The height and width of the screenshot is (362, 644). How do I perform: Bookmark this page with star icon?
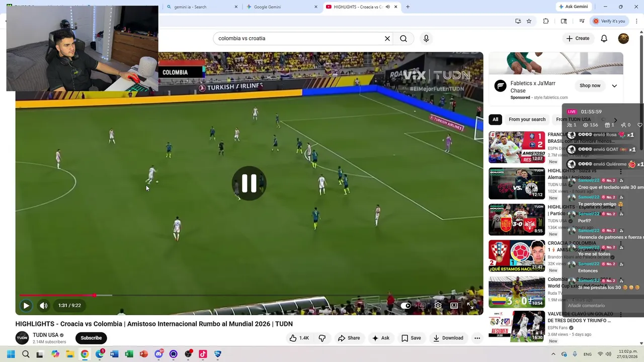coord(529,21)
